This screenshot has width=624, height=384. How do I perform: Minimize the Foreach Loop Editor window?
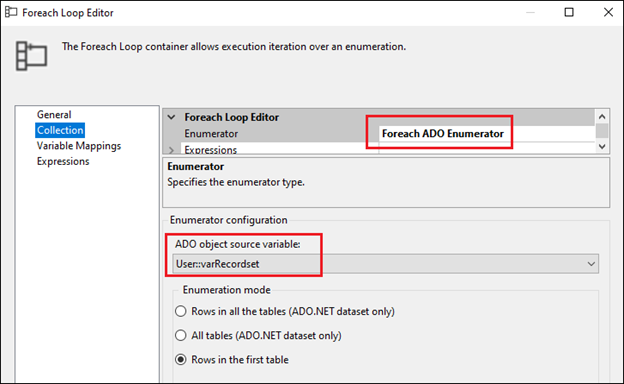click(x=530, y=12)
